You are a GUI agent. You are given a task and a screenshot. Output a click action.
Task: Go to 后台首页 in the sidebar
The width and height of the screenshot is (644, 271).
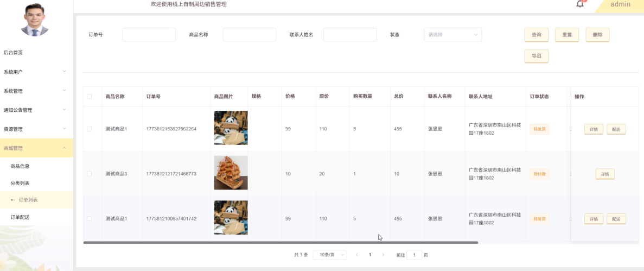(x=36, y=53)
